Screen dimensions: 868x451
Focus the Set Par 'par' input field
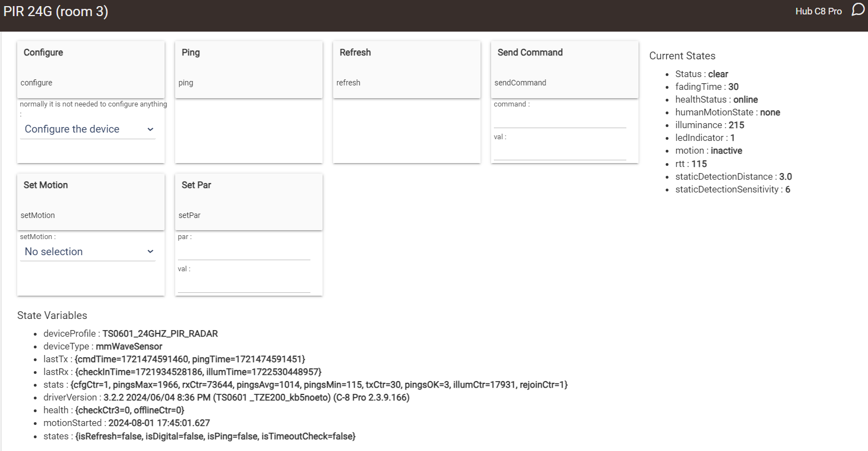point(244,251)
